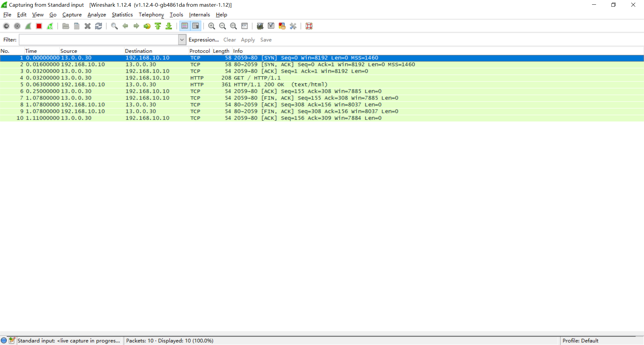Viewport: 644px width, 345px height.
Task: Focus the display filter input field
Action: click(x=99, y=40)
